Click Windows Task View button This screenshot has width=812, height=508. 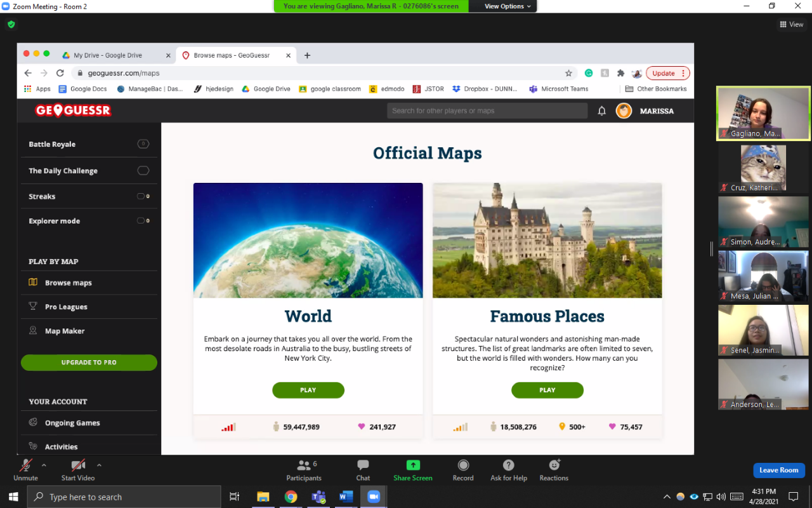point(234,497)
